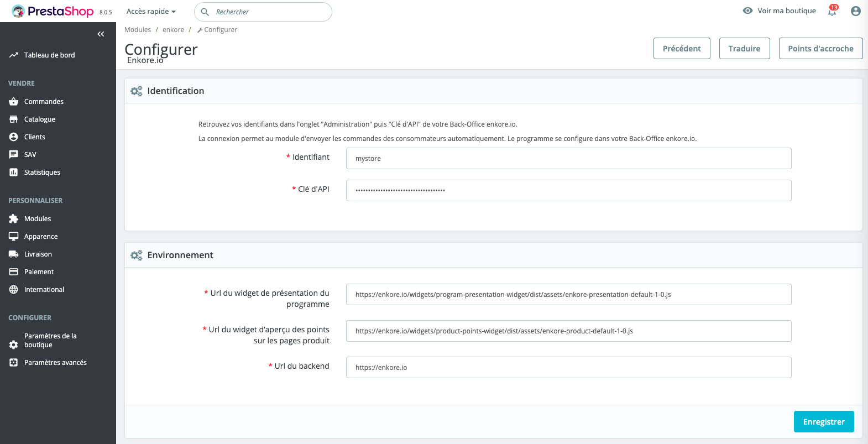This screenshot has width=868, height=444.
Task: Open the user profile avatar menu
Action: point(856,11)
